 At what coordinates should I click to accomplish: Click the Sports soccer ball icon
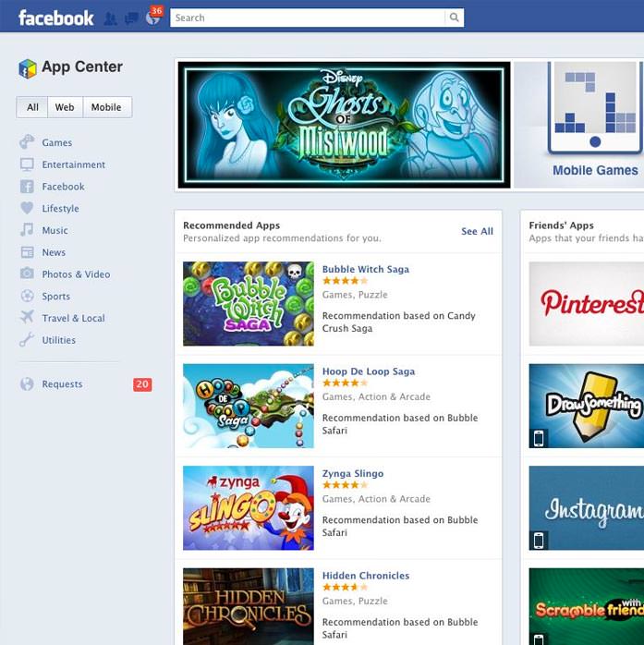pos(27,296)
